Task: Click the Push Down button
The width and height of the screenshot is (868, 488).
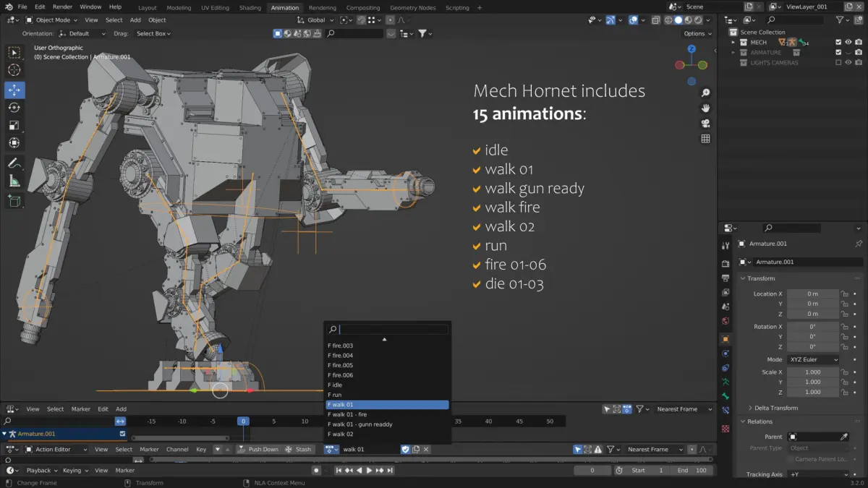Action: pos(258,449)
